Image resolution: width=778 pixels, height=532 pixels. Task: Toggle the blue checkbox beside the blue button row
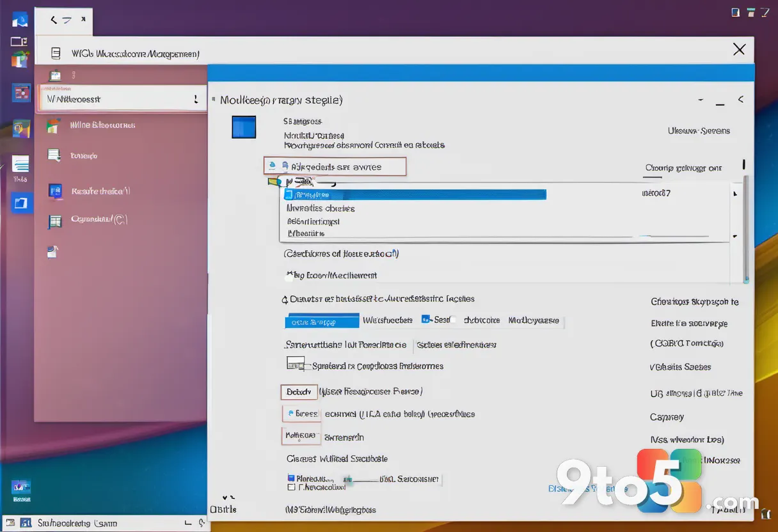click(425, 320)
